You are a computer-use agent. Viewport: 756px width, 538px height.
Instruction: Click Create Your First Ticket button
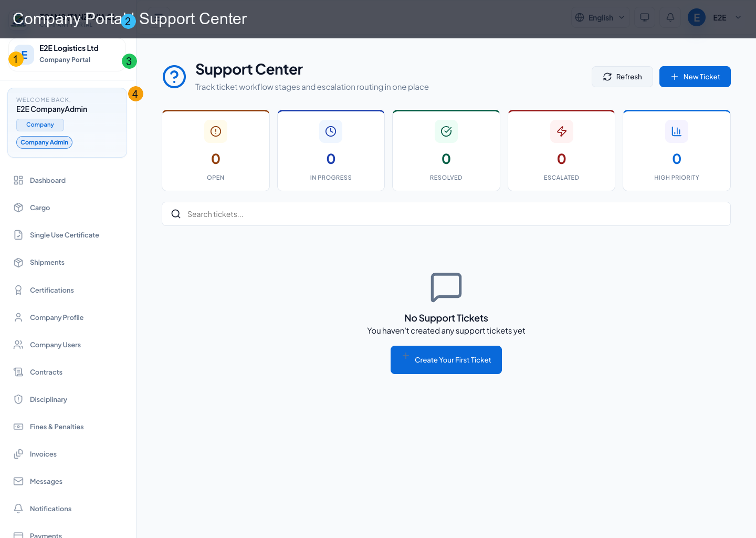pyautogui.click(x=446, y=360)
